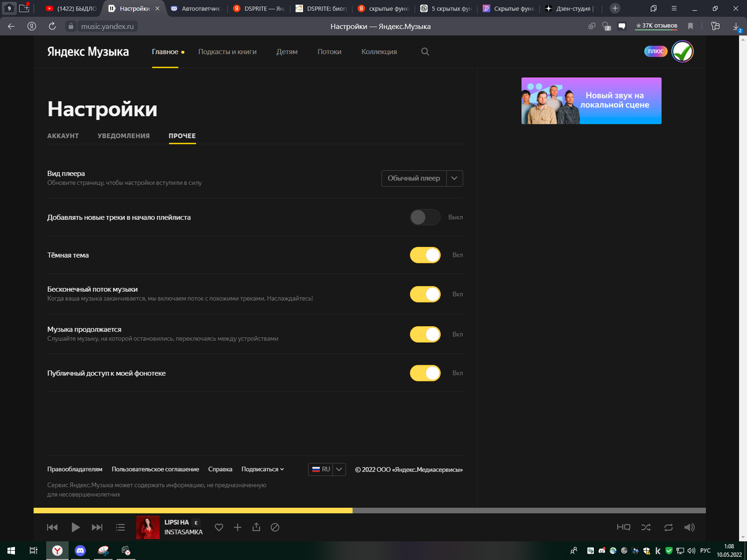The width and height of the screenshot is (747, 560).
Task: Enable HQ audio quality
Action: click(623, 527)
